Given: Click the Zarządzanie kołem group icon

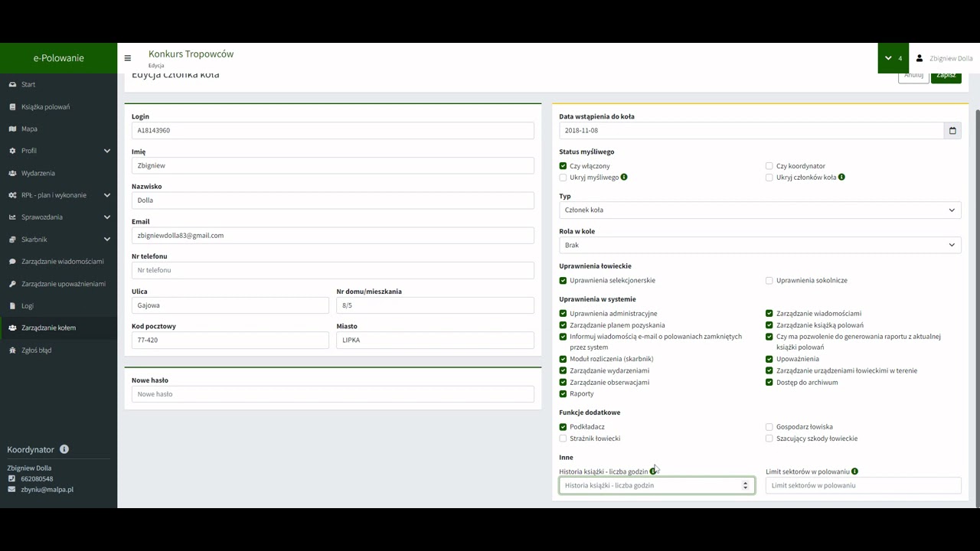Looking at the screenshot, I should (x=12, y=328).
